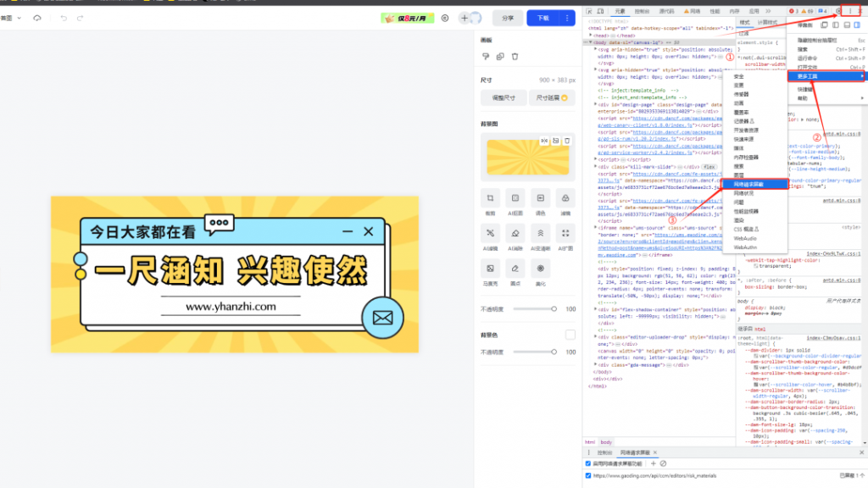Click the body breadcrumb in DevTools

pos(606,442)
